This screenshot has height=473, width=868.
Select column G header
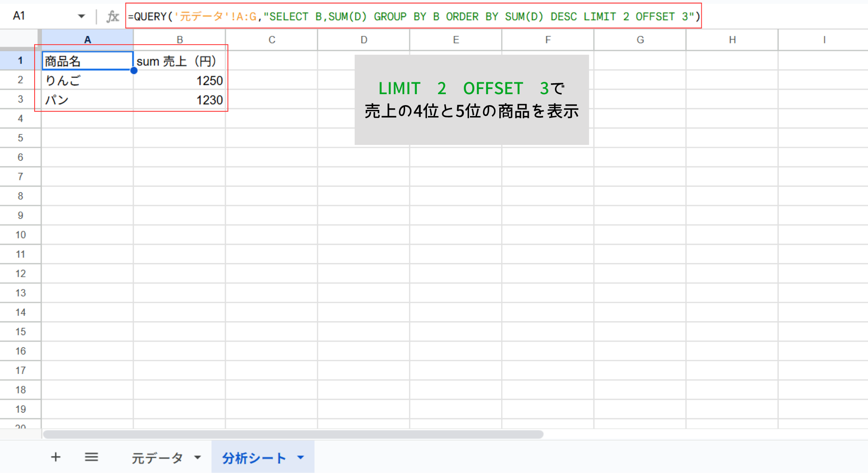coord(640,40)
